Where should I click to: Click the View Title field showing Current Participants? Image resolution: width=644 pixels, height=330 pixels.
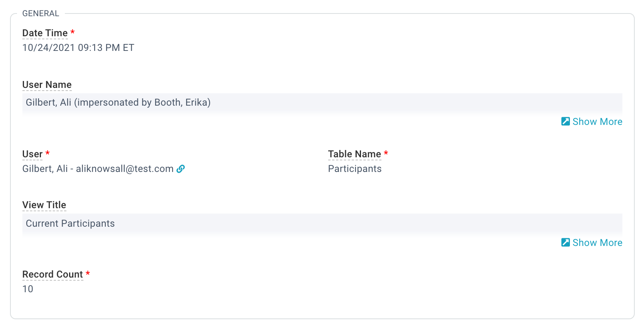click(322, 224)
